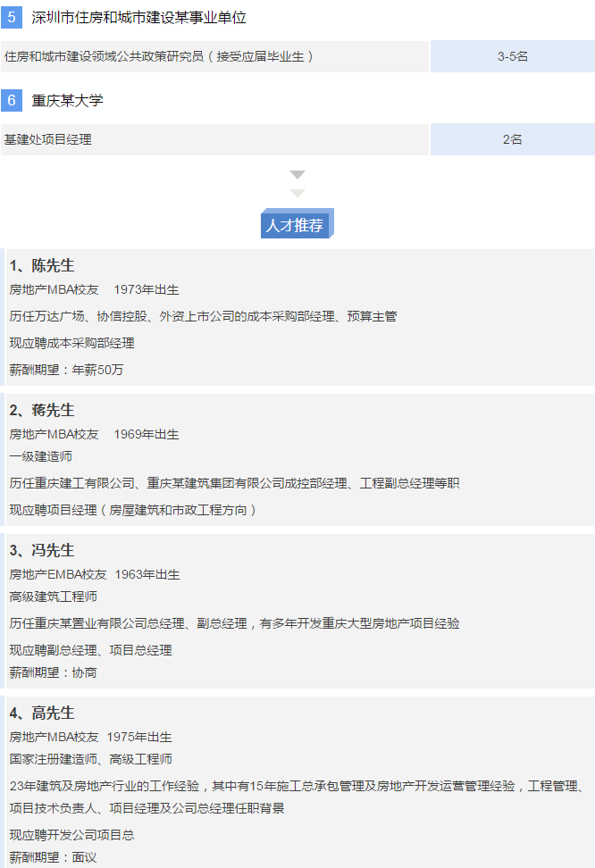Viewport: 595px width, 868px height.
Task: Click the 高级建筑工程师 qualification line
Action: tap(54, 597)
